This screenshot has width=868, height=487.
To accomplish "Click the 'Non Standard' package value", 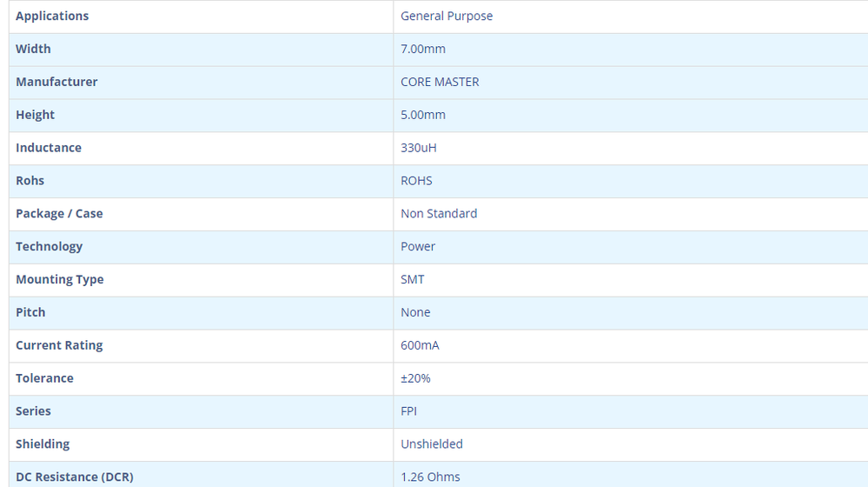I will (439, 214).
